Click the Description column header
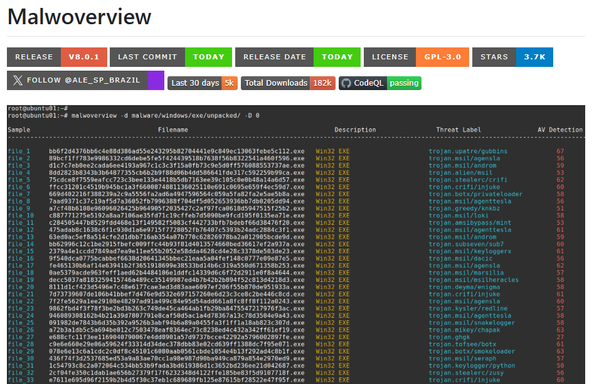The height and width of the screenshot is (384, 599). (x=355, y=130)
